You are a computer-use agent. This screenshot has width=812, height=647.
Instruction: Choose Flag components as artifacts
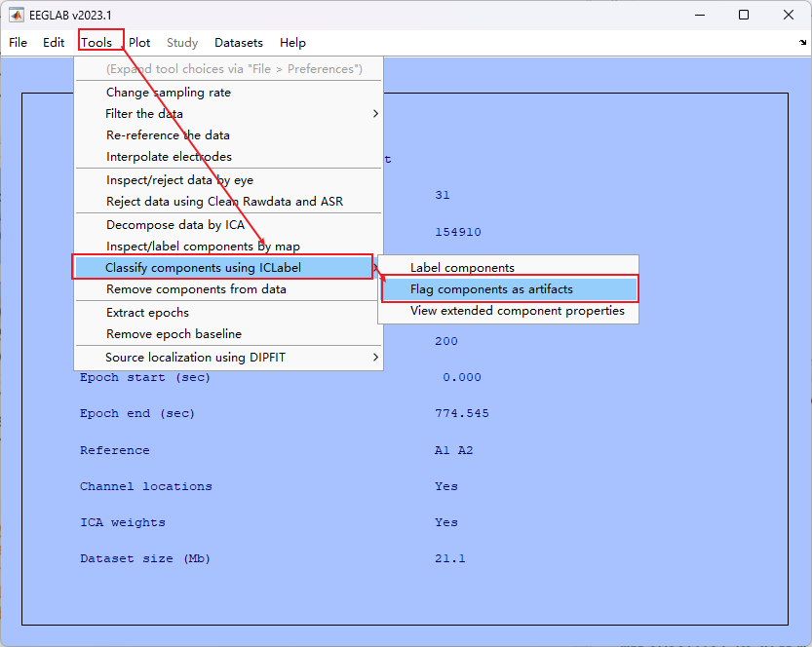click(509, 289)
